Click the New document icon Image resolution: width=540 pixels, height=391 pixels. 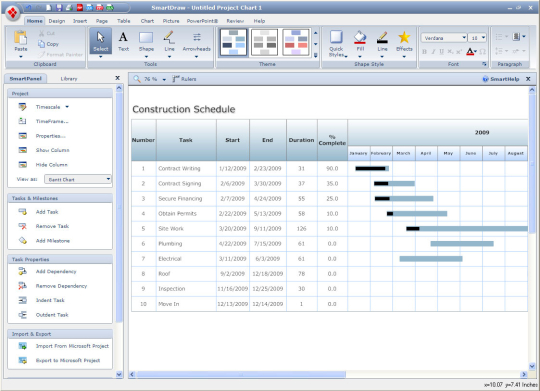49,7
